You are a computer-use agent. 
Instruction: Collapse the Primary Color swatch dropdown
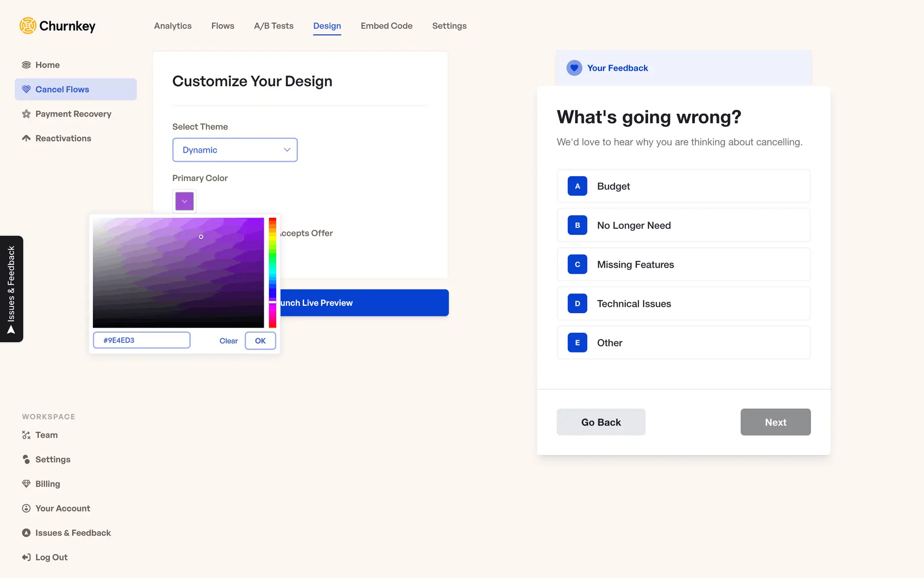[x=184, y=201]
